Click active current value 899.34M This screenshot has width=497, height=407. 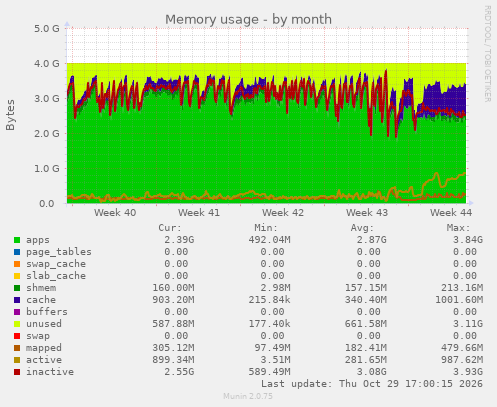point(173,360)
